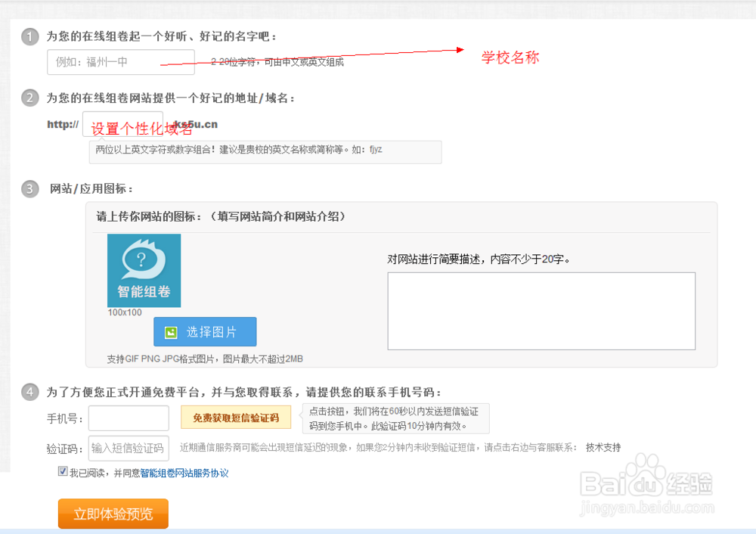Click the step 2 numbered circle icon
The width and height of the screenshot is (756, 534).
29,97
